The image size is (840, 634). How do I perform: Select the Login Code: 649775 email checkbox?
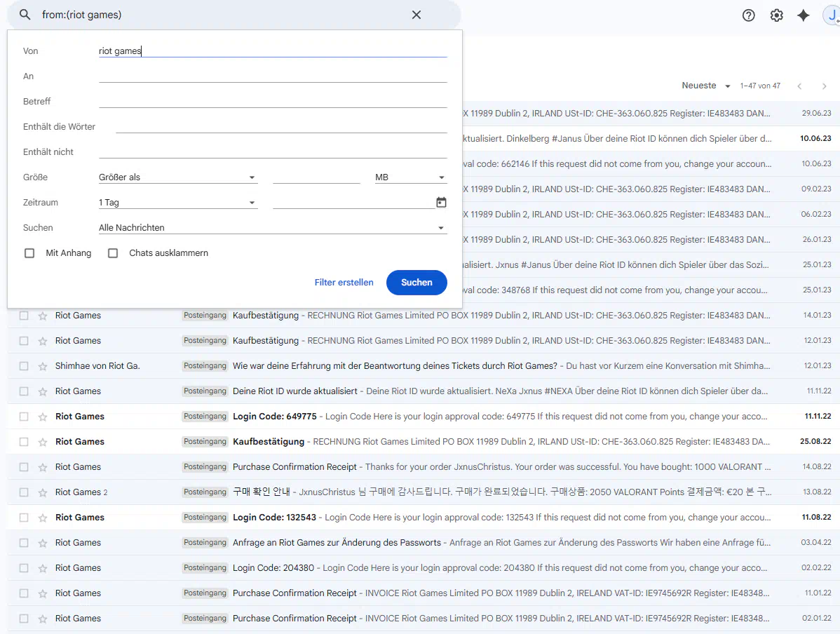pos(24,417)
